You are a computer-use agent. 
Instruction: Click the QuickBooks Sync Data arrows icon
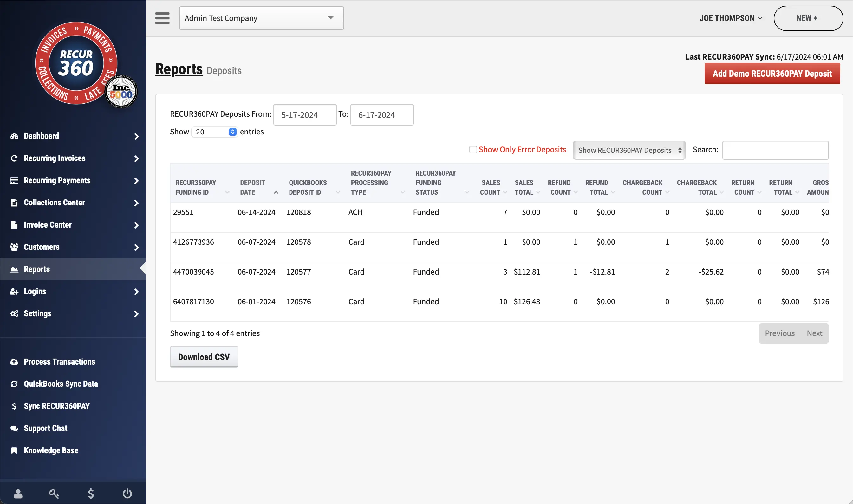pos(14,384)
